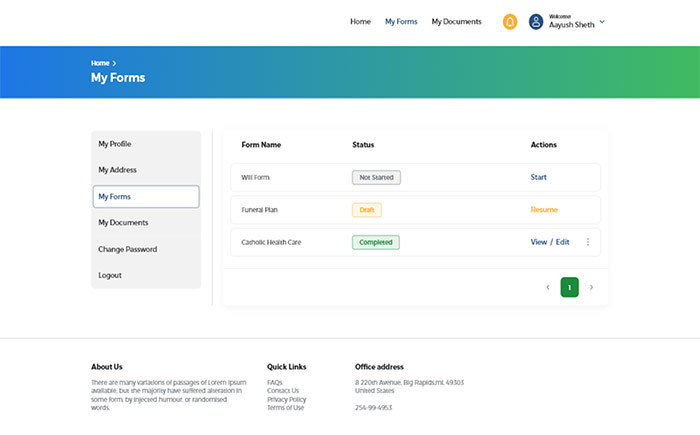Resume the Funeral Plan draft
The width and height of the screenshot is (700, 435).
tap(544, 210)
